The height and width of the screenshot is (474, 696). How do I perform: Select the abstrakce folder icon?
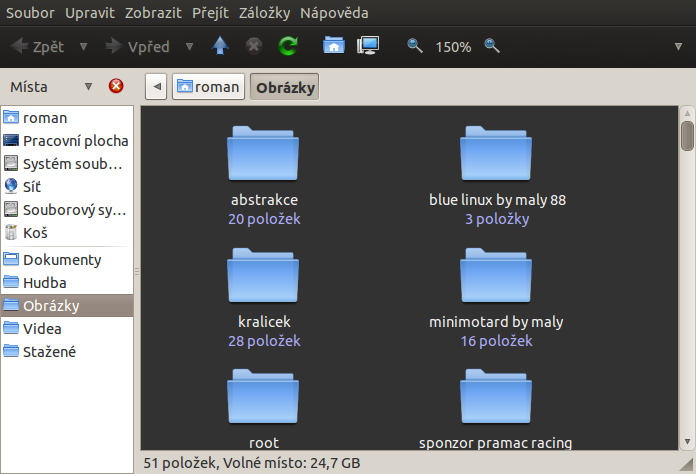coord(263,153)
